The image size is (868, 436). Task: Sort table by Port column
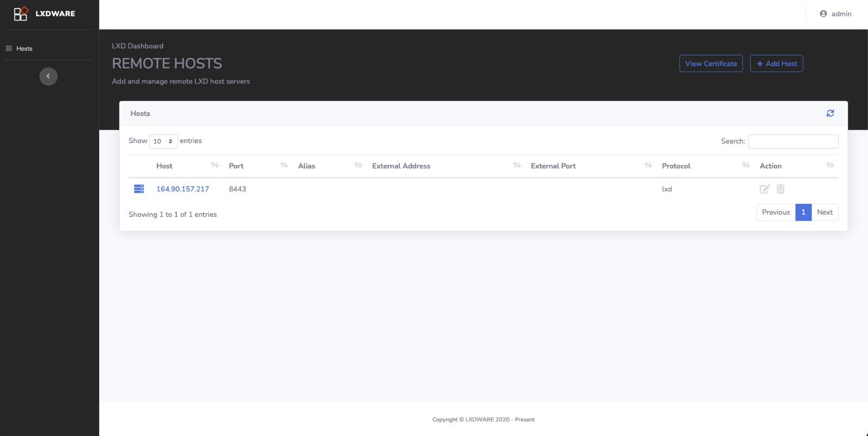(x=236, y=166)
